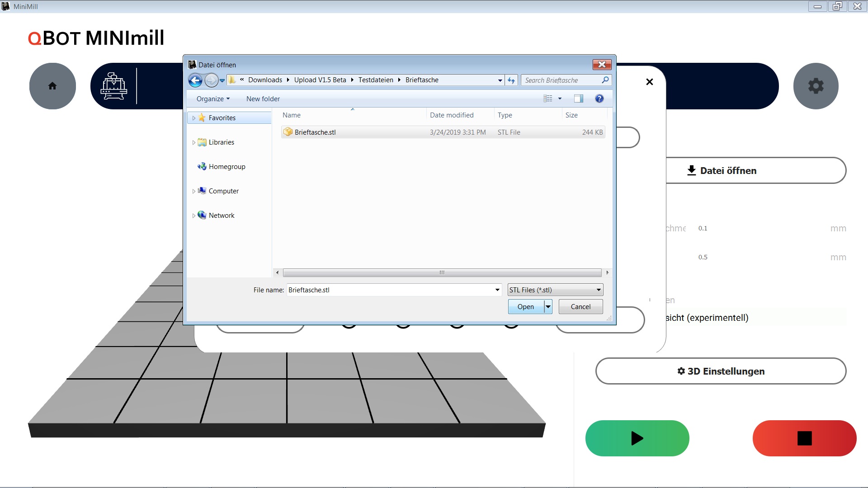
Task: Start milling with green play button
Action: point(637,438)
